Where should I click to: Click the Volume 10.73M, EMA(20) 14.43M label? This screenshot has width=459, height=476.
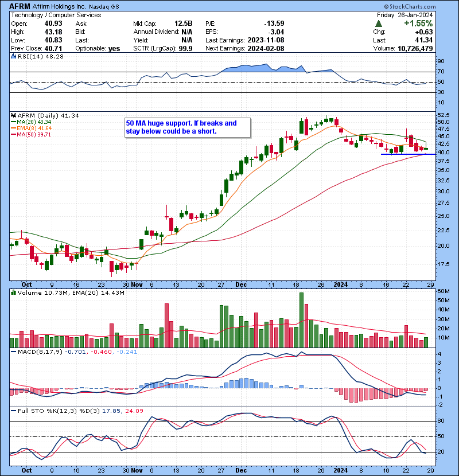click(71, 293)
